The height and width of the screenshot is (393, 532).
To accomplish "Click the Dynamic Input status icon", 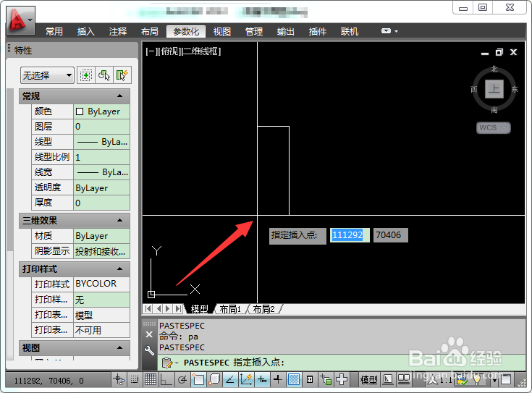I will (x=262, y=379).
